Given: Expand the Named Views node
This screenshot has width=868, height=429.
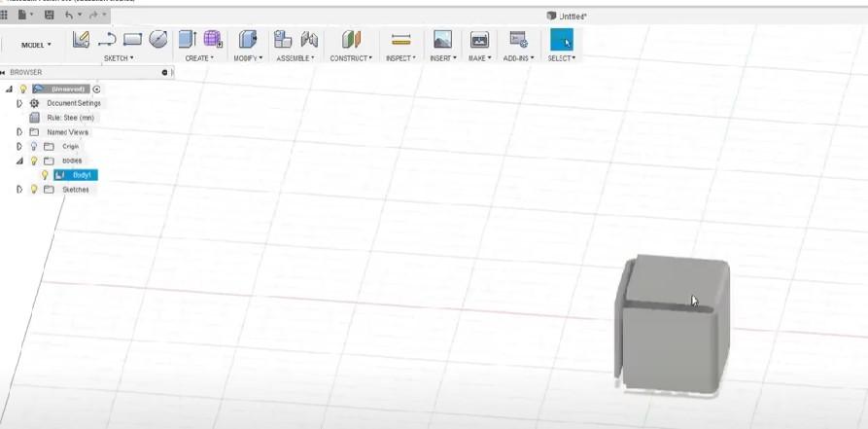Looking at the screenshot, I should pos(19,132).
